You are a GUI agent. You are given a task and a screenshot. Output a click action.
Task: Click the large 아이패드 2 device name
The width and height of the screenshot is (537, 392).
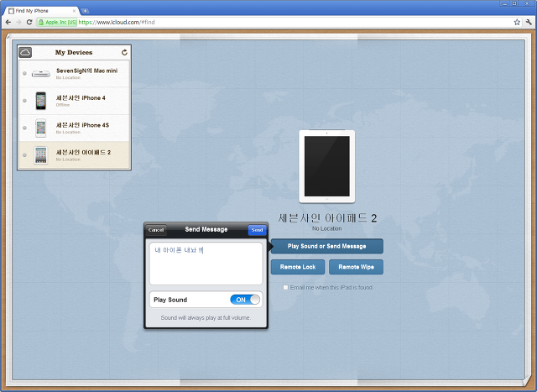pyautogui.click(x=327, y=218)
